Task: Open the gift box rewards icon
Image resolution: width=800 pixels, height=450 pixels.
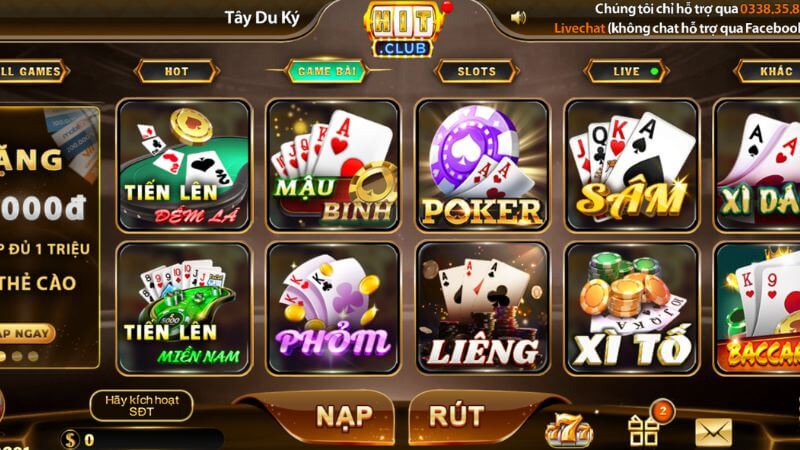Action: pos(644,430)
